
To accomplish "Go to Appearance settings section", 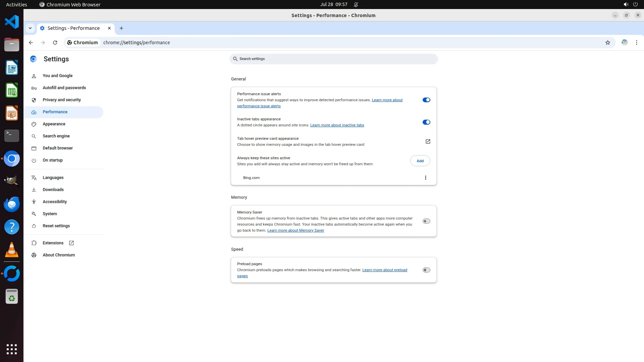I will pyautogui.click(x=54, y=124).
